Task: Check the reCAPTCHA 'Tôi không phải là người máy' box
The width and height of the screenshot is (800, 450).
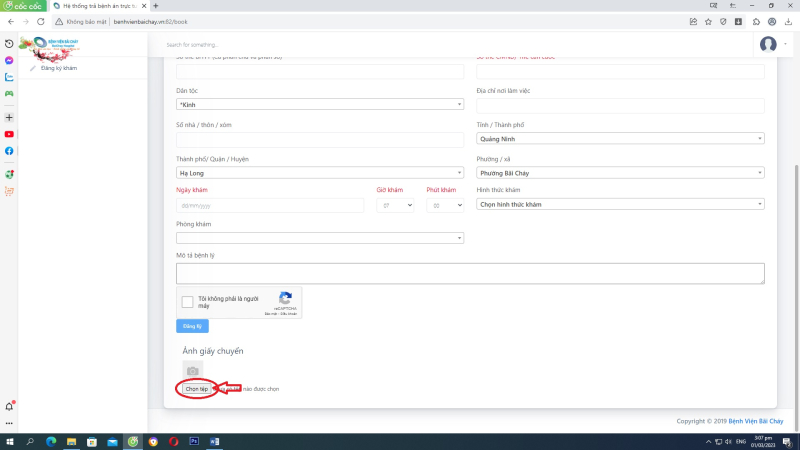Action: pyautogui.click(x=187, y=302)
